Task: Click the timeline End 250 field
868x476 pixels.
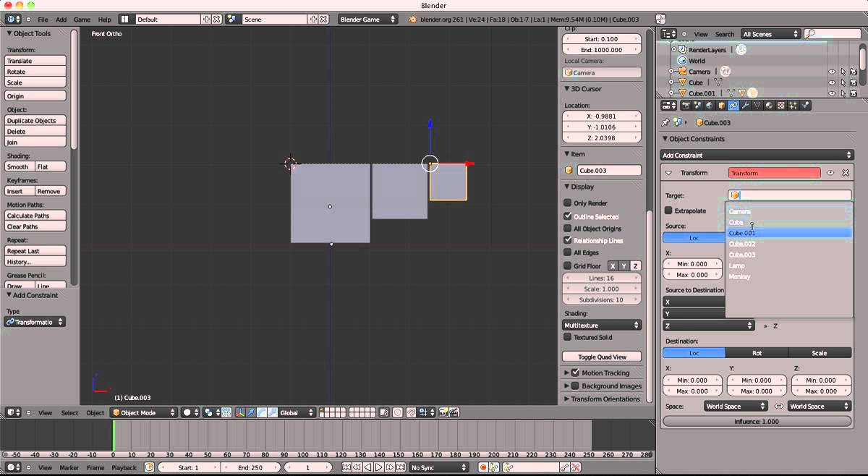Action: (250, 467)
